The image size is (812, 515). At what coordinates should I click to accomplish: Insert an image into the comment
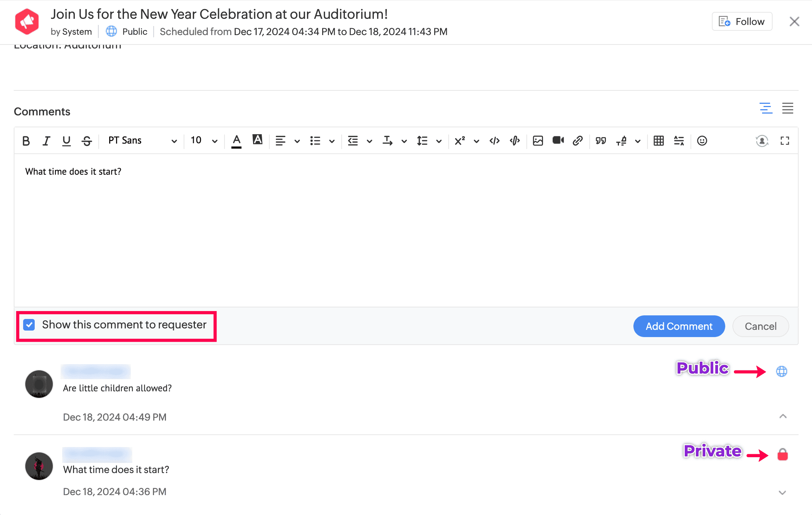click(x=538, y=141)
